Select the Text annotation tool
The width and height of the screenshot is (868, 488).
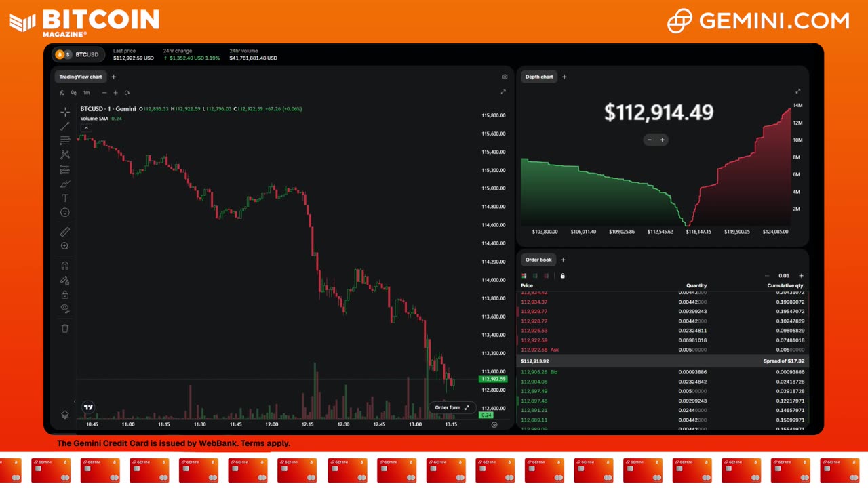click(65, 198)
